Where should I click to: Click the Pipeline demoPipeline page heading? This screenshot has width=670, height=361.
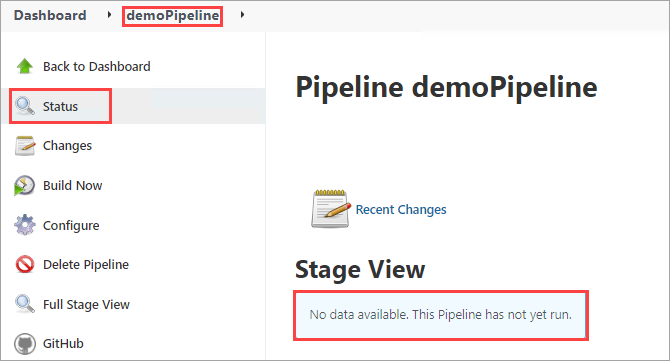click(446, 87)
